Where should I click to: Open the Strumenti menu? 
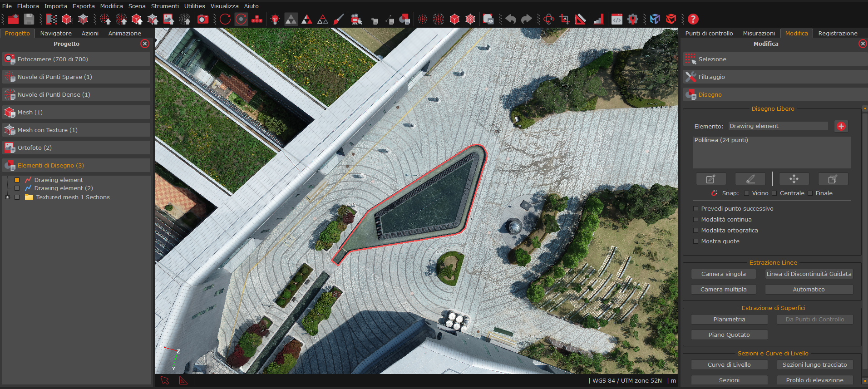click(165, 6)
